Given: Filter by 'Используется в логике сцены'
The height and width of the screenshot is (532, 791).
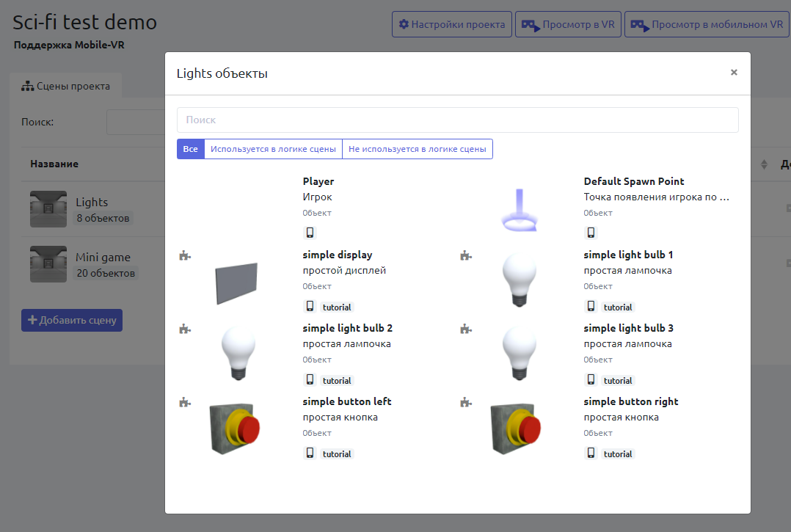Looking at the screenshot, I should pos(273,149).
